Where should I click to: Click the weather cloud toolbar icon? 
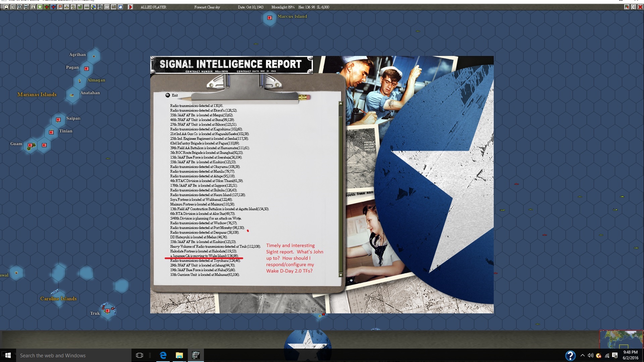coord(120,7)
